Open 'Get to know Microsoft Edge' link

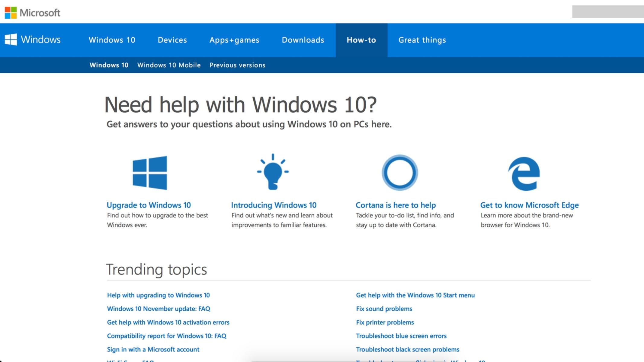coord(530,205)
